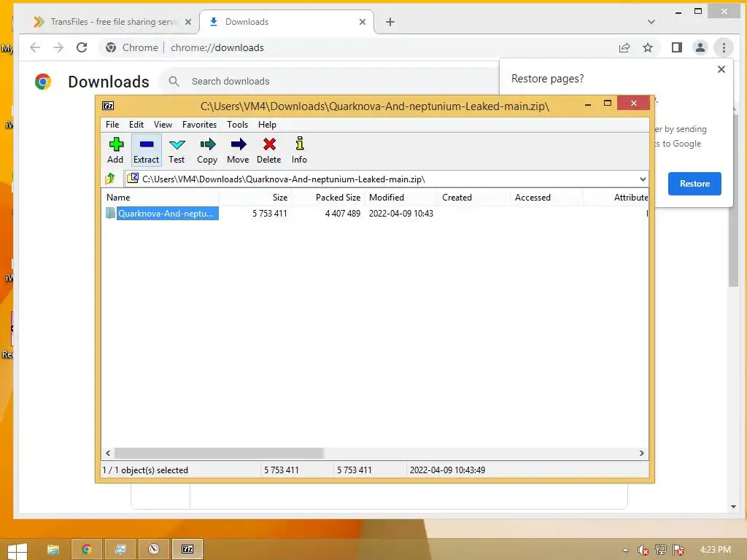Open the File menu in 7-Zip
Image resolution: width=747 pixels, height=560 pixels.
tap(112, 124)
